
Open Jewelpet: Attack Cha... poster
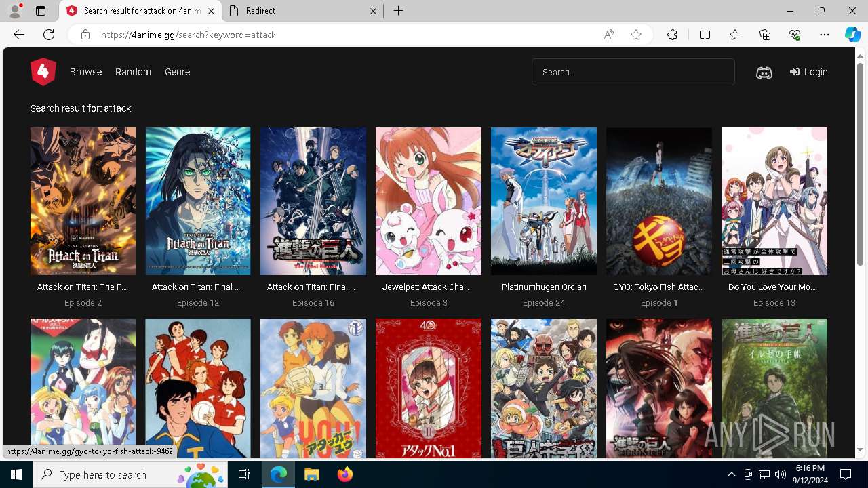click(429, 201)
